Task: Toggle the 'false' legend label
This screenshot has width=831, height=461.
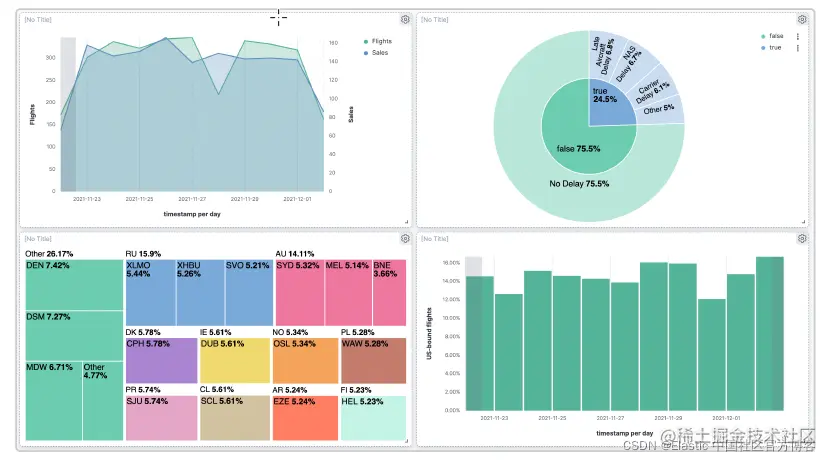Action: tap(776, 36)
